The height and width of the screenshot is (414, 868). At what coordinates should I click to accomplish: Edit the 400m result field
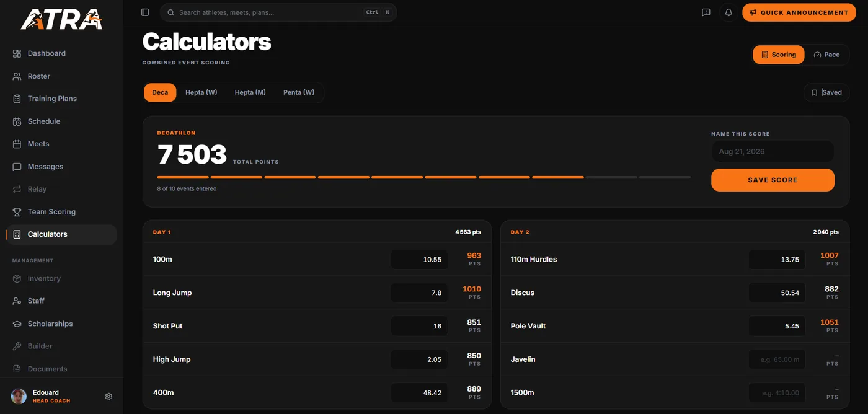click(x=419, y=393)
